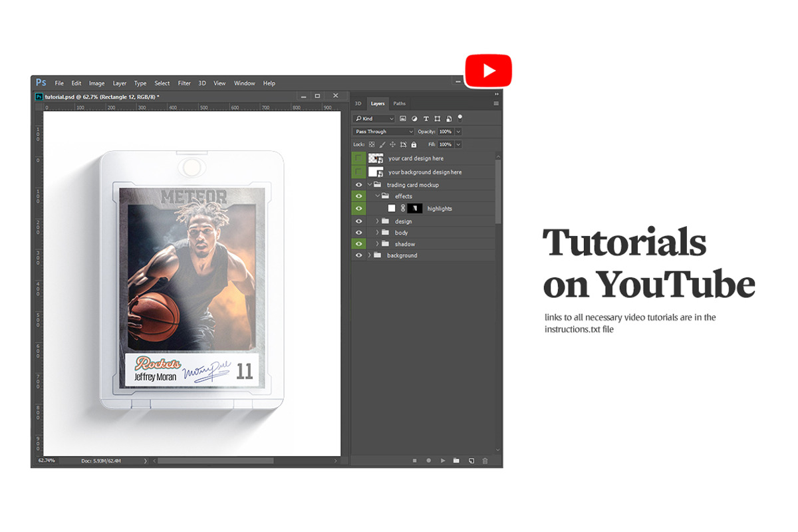Switch to the 3D panel tab

pos(358,104)
